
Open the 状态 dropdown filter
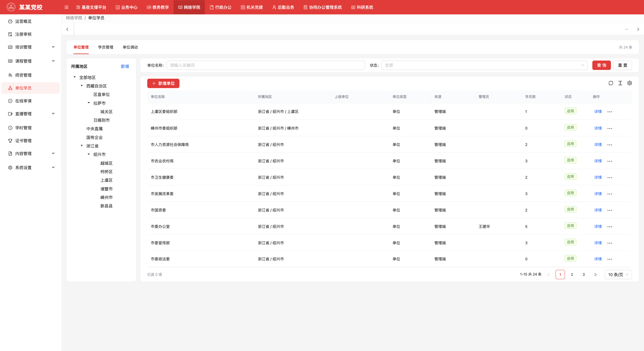pyautogui.click(x=484, y=65)
